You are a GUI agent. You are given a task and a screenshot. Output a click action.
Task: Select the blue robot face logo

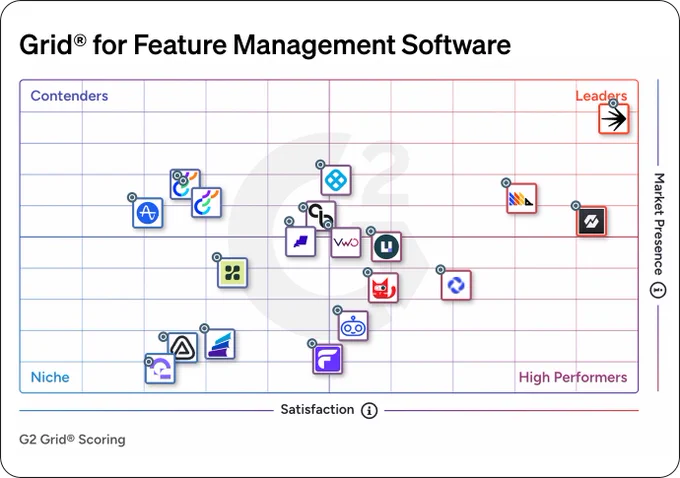click(x=353, y=326)
